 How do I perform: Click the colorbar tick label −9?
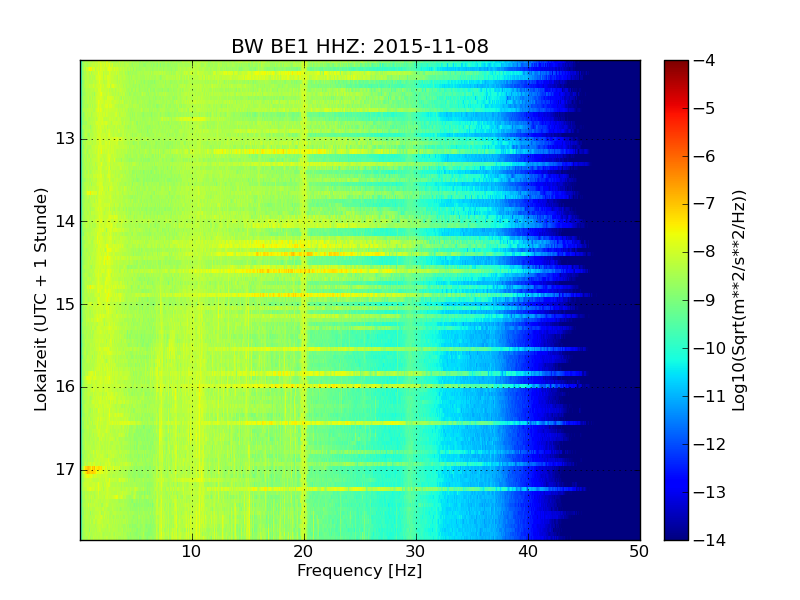click(705, 300)
